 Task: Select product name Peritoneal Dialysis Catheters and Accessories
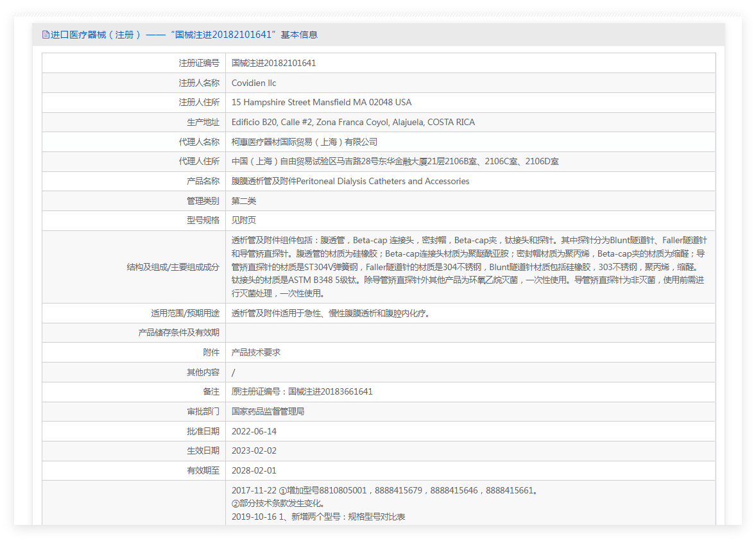pos(383,182)
